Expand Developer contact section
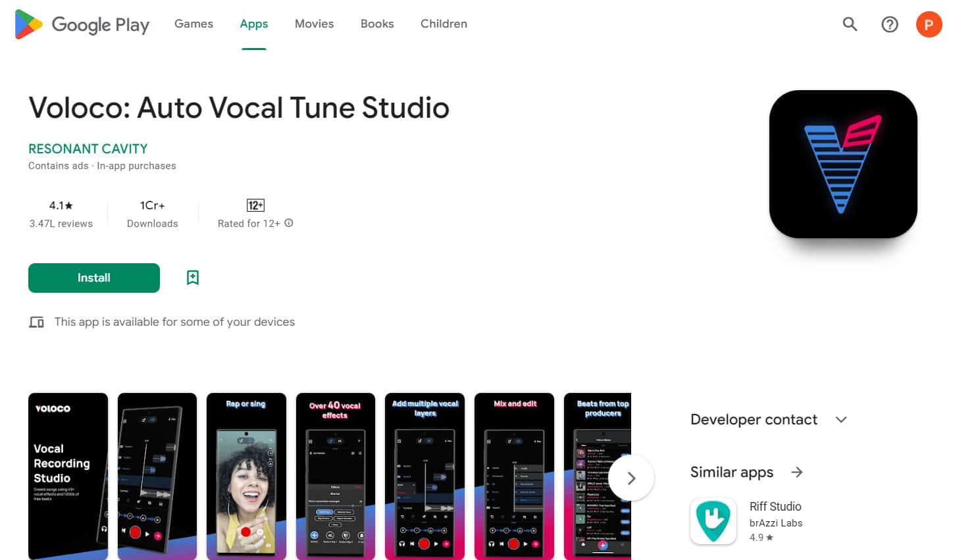 768,419
